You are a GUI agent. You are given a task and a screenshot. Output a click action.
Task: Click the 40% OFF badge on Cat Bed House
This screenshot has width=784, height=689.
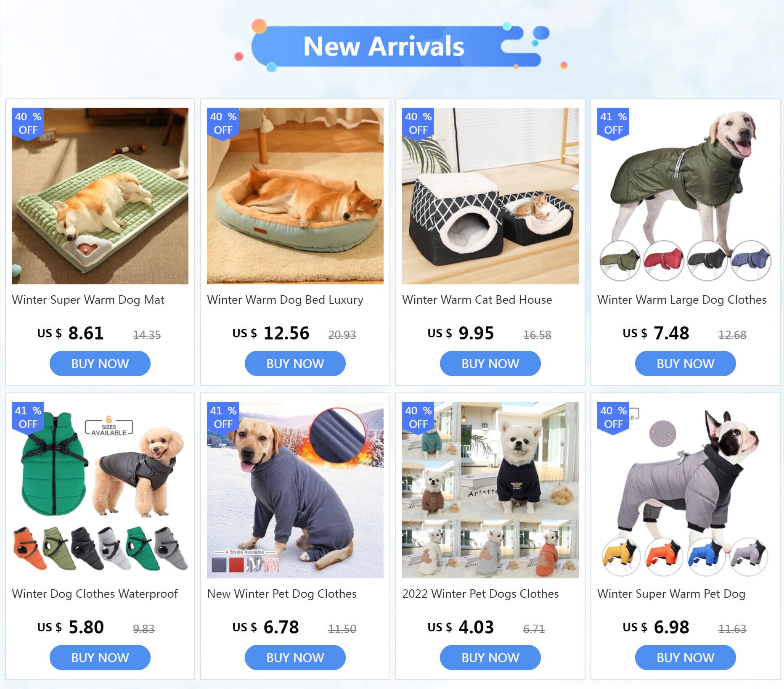pyautogui.click(x=418, y=123)
